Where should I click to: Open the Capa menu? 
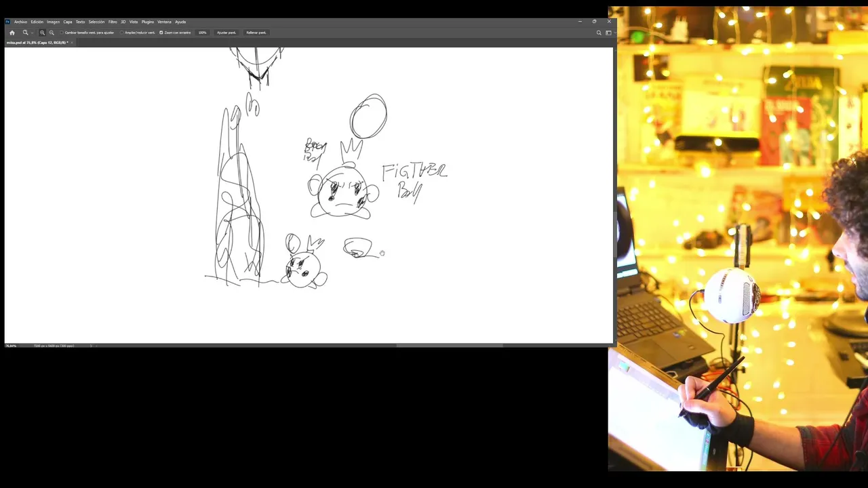point(68,22)
